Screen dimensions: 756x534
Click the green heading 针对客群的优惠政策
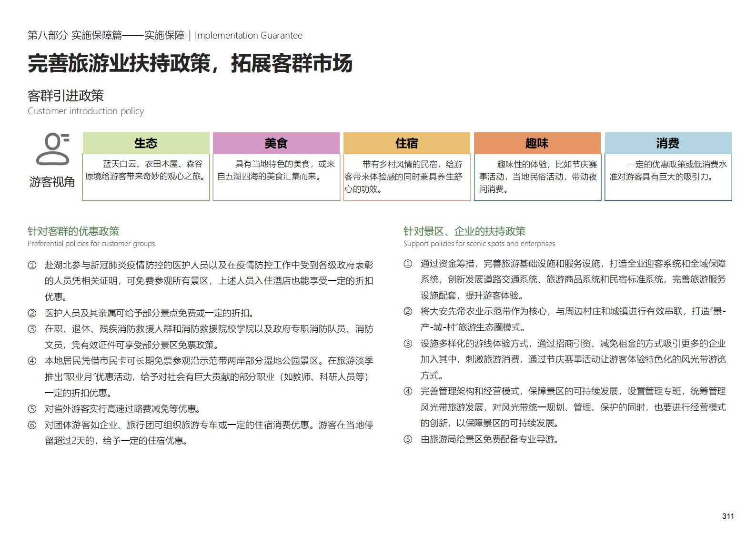click(x=73, y=231)
